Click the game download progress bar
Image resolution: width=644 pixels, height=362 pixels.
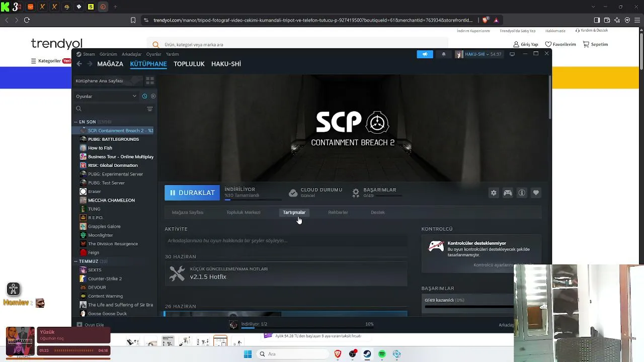253,200
